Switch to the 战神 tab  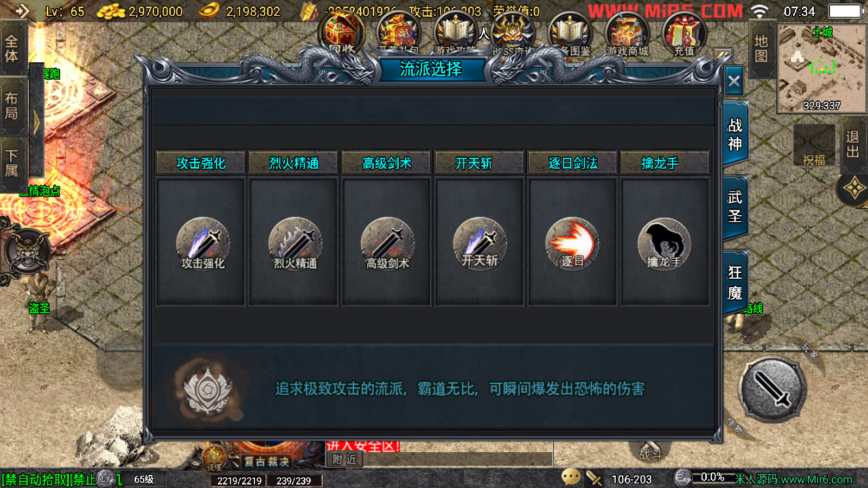735,134
